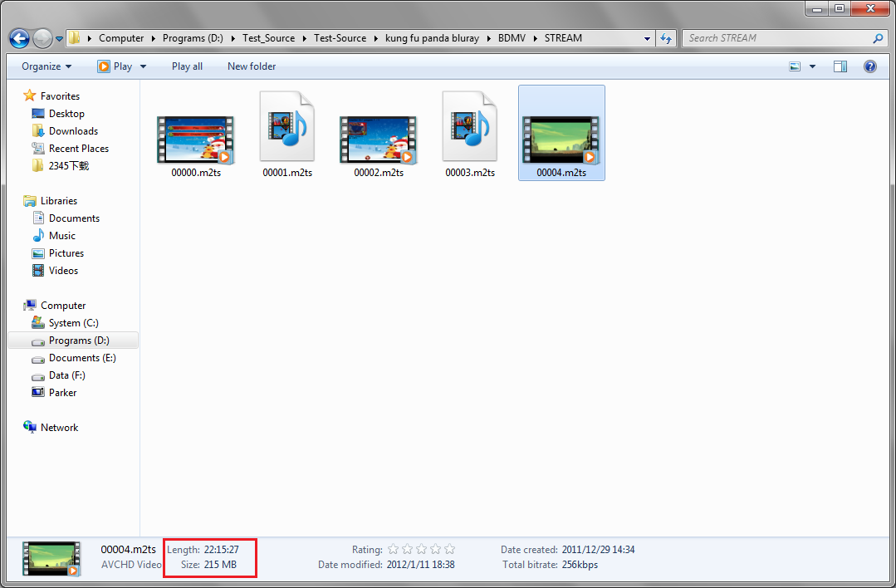
Task: Open Downloads under Favorites
Action: coord(73,131)
